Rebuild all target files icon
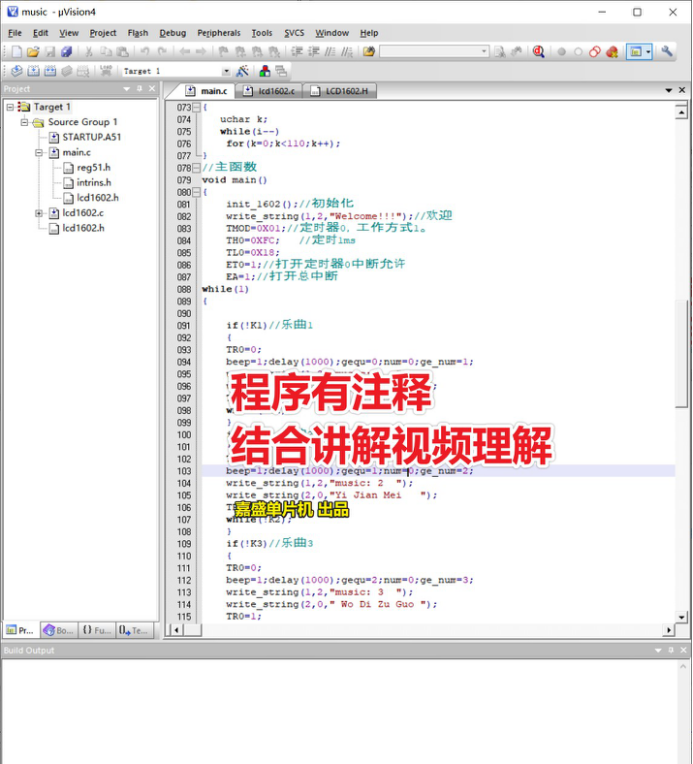Screen dimensions: 693x764 pyautogui.click(x=50, y=71)
